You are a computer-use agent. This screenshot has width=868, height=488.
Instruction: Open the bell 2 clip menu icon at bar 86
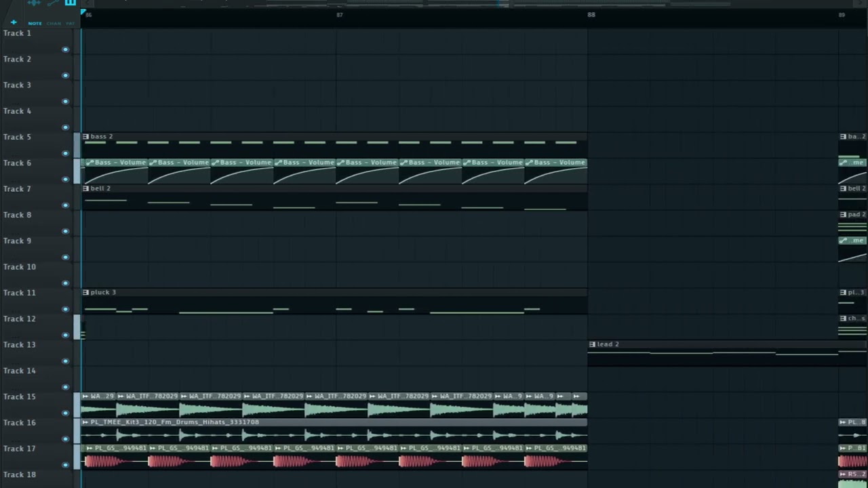pos(85,188)
